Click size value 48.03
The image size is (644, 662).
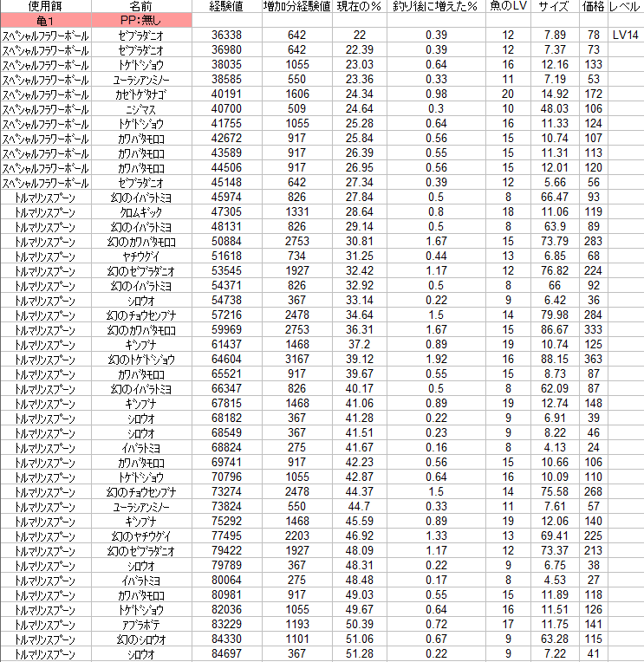555,109
